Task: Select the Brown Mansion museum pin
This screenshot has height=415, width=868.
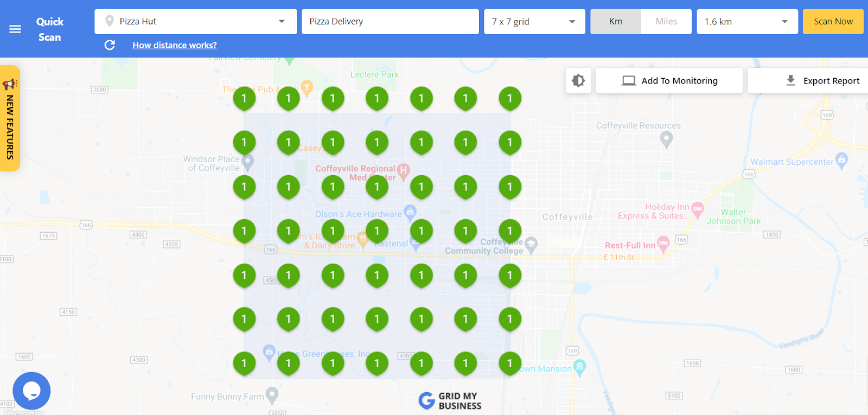Action: pos(580,368)
